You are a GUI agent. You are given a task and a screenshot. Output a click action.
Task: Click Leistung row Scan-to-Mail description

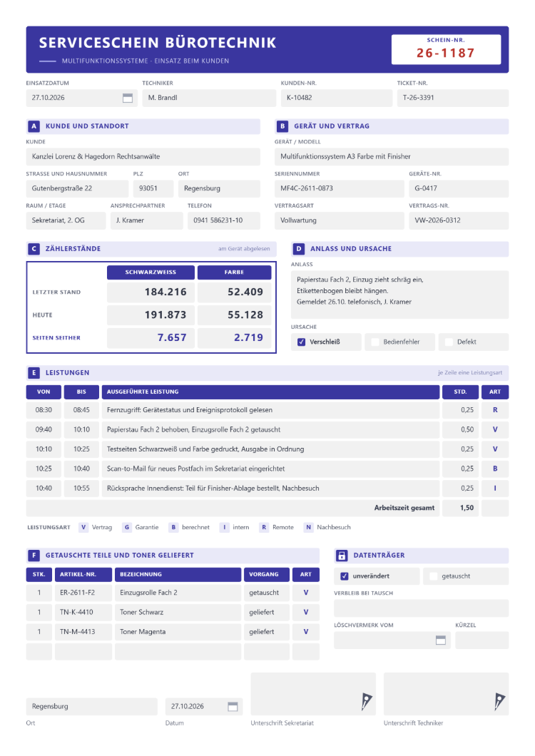coord(270,469)
